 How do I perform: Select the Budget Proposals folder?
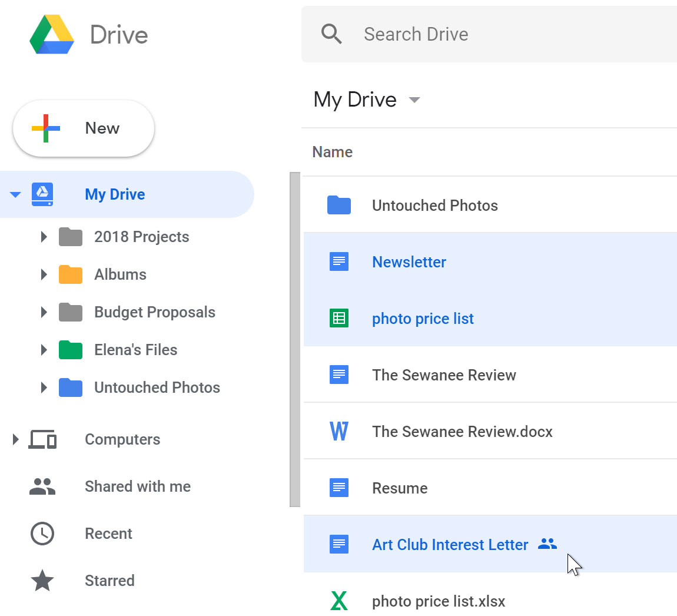pos(154,312)
